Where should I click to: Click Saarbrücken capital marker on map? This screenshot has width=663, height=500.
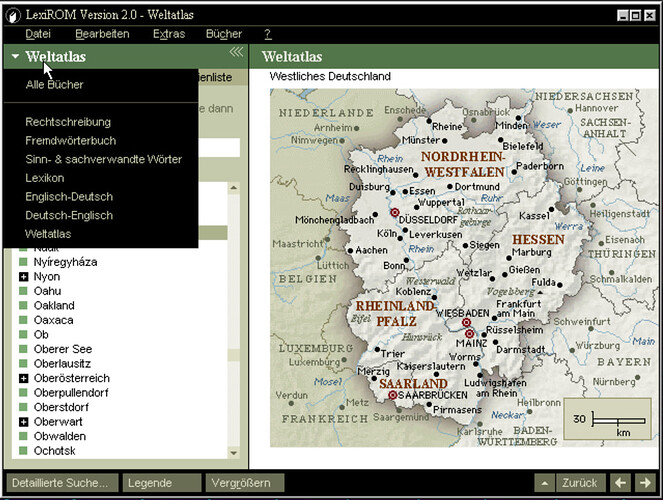pyautogui.click(x=393, y=395)
